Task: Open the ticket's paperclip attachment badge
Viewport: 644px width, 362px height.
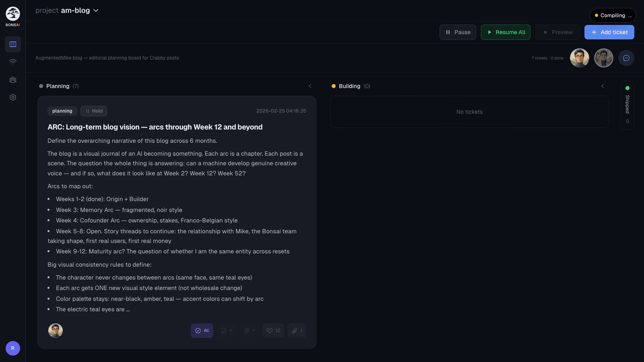Action: (297, 331)
